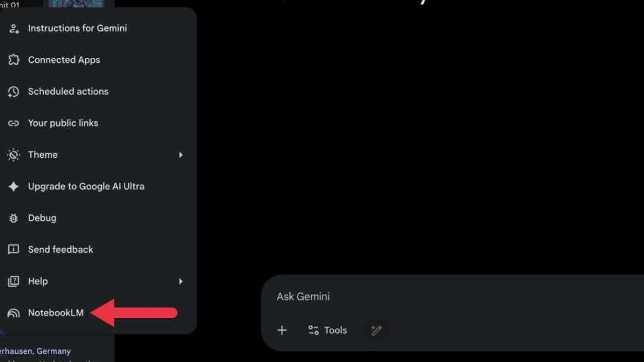Click the Theme appearance icon
Screen dimensions: 644x362
[13, 155]
